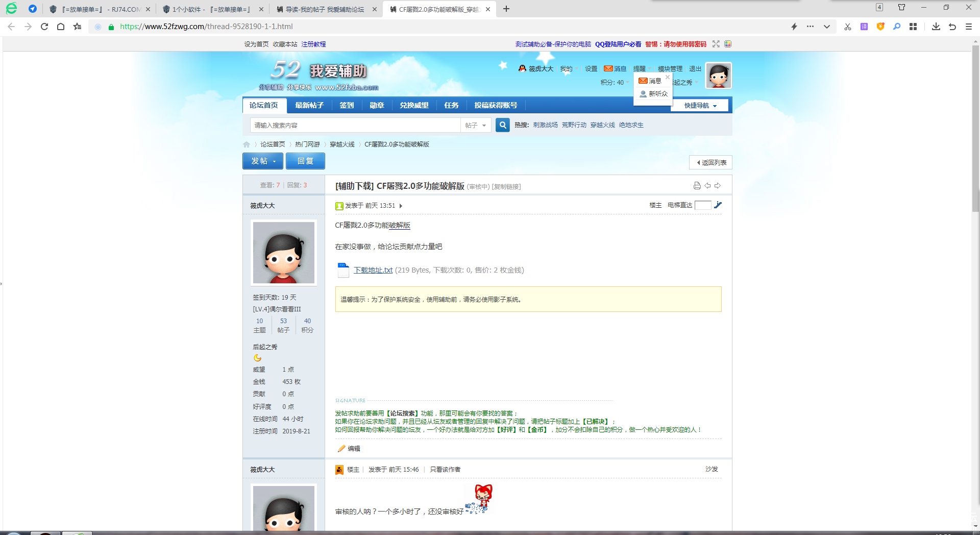980x535 pixels.
Task: Click 返回列表 button
Action: [x=711, y=162]
